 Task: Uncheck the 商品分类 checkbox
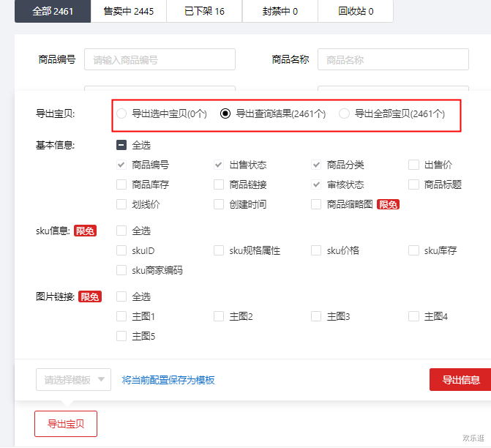pos(316,165)
